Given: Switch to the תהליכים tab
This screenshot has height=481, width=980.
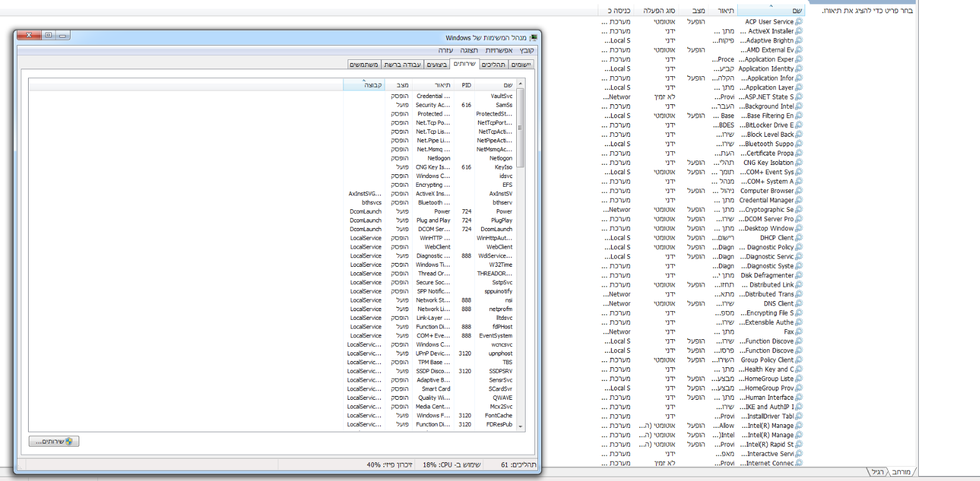Looking at the screenshot, I should tap(494, 64).
